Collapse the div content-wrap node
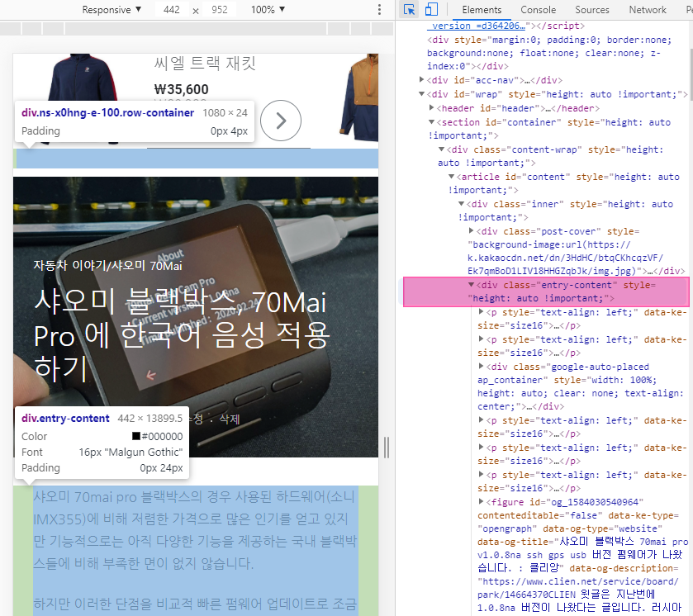 [441, 149]
